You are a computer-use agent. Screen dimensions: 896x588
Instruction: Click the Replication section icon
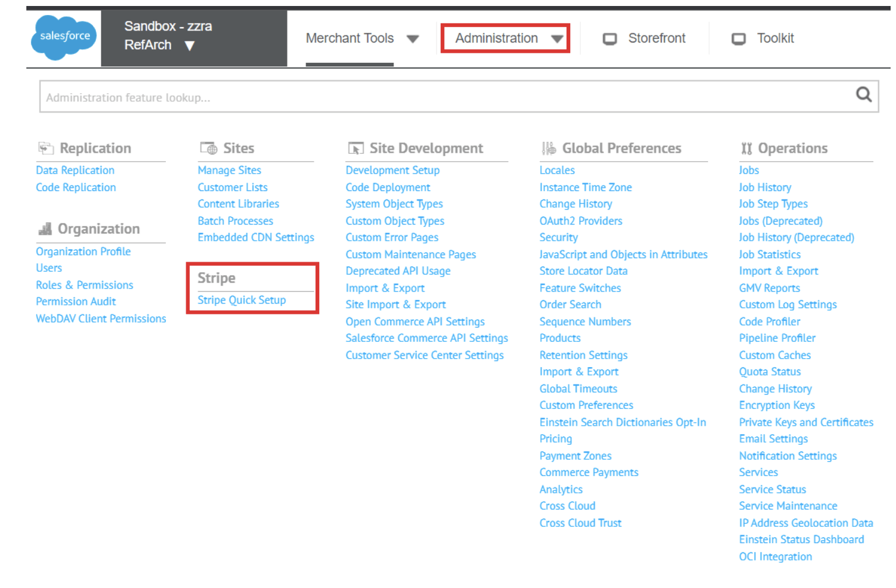46,148
